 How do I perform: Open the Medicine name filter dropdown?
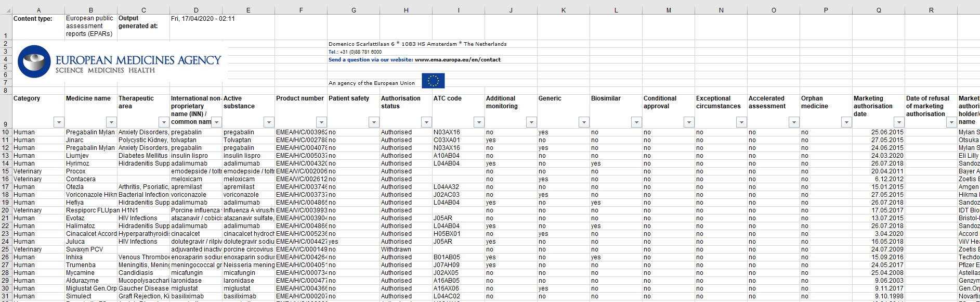tap(111, 122)
